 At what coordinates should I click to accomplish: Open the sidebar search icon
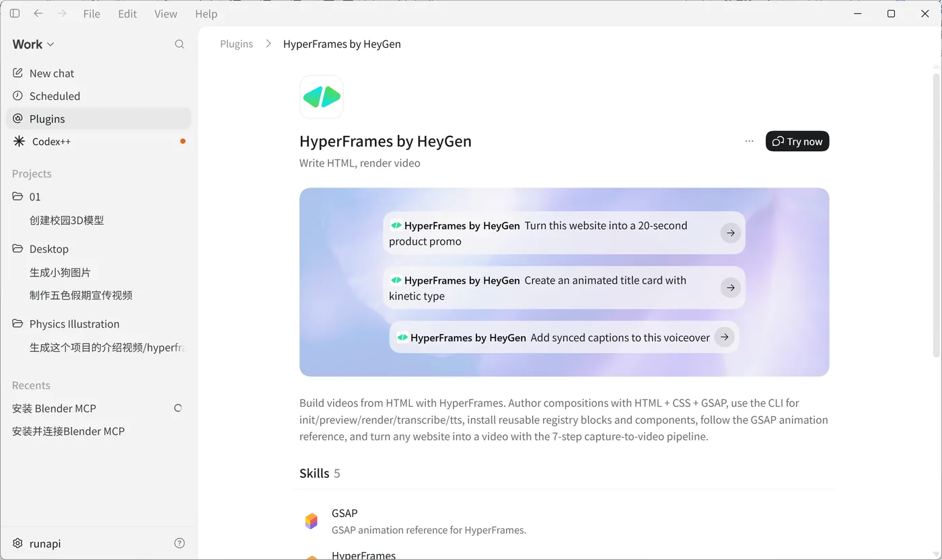180,44
